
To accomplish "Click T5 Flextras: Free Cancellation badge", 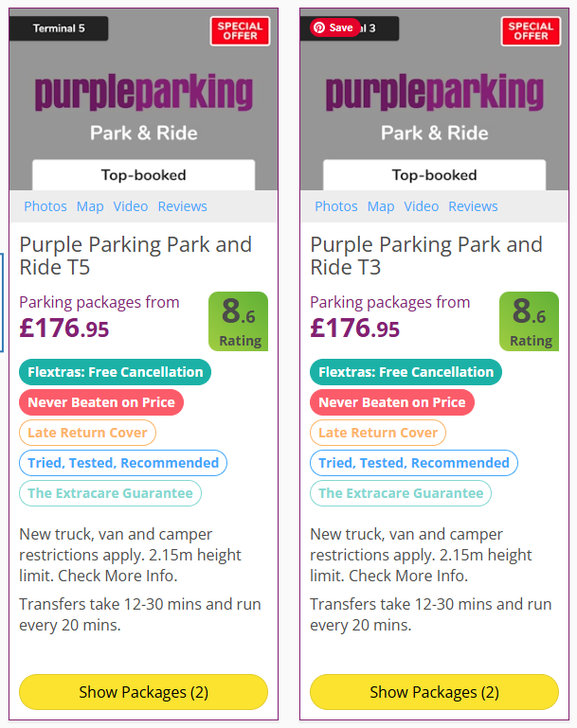I will pos(116,372).
